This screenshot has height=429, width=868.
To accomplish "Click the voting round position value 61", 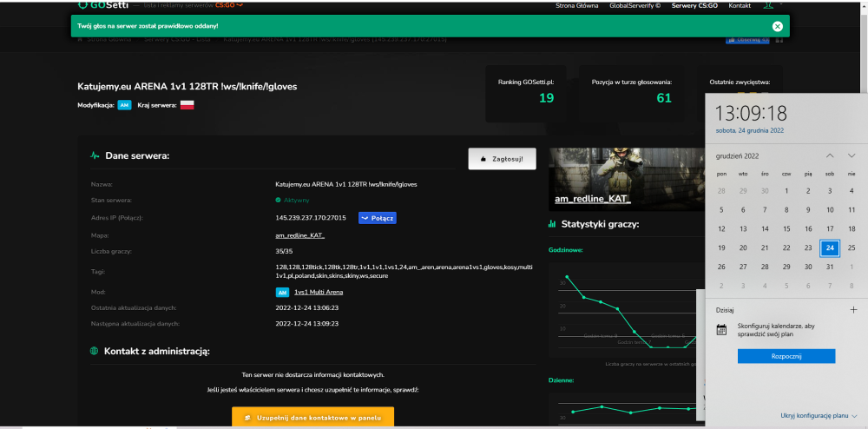I will (664, 98).
